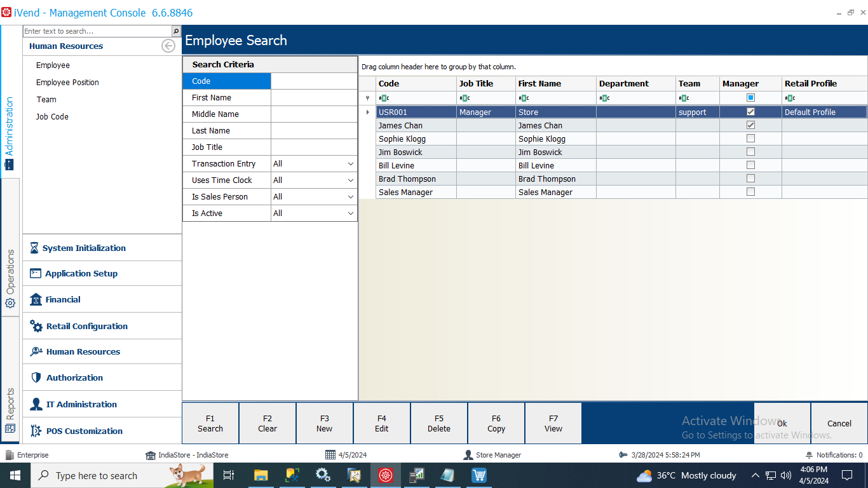Click the back arrow beside Human Resources
The width and height of the screenshot is (868, 488).
(x=168, y=46)
